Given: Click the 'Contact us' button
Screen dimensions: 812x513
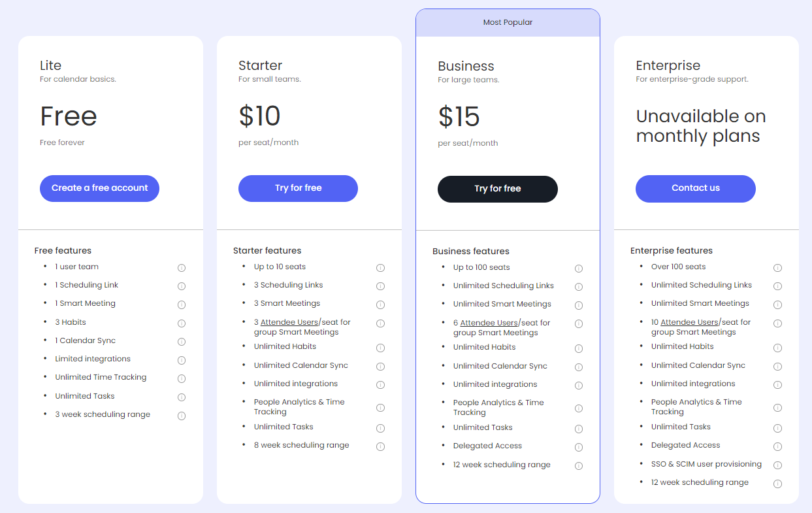Looking at the screenshot, I should click(696, 188).
